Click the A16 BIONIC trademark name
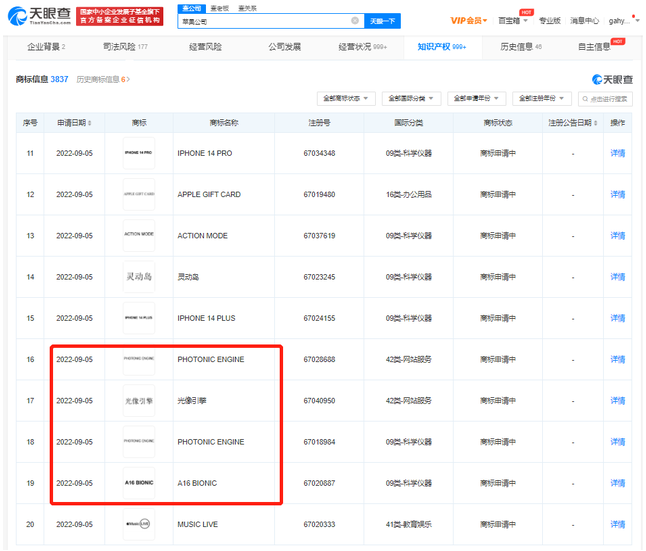This screenshot has height=551, width=646. point(197,483)
